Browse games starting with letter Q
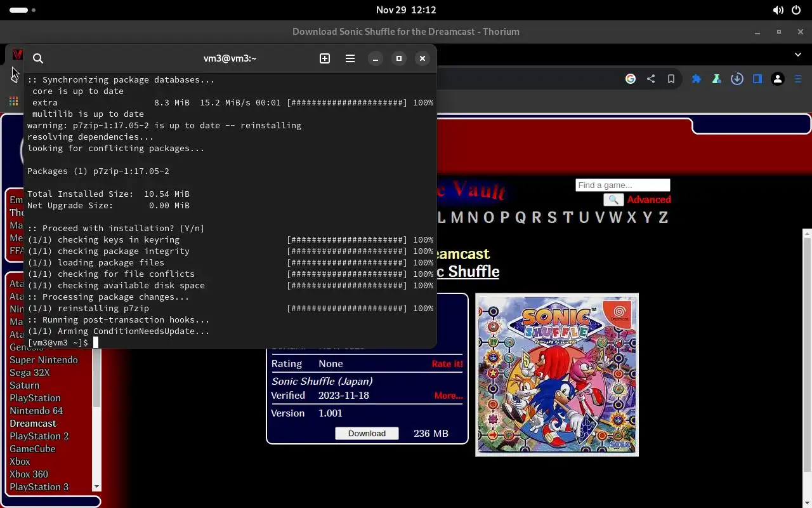The width and height of the screenshot is (812, 508). 521,218
